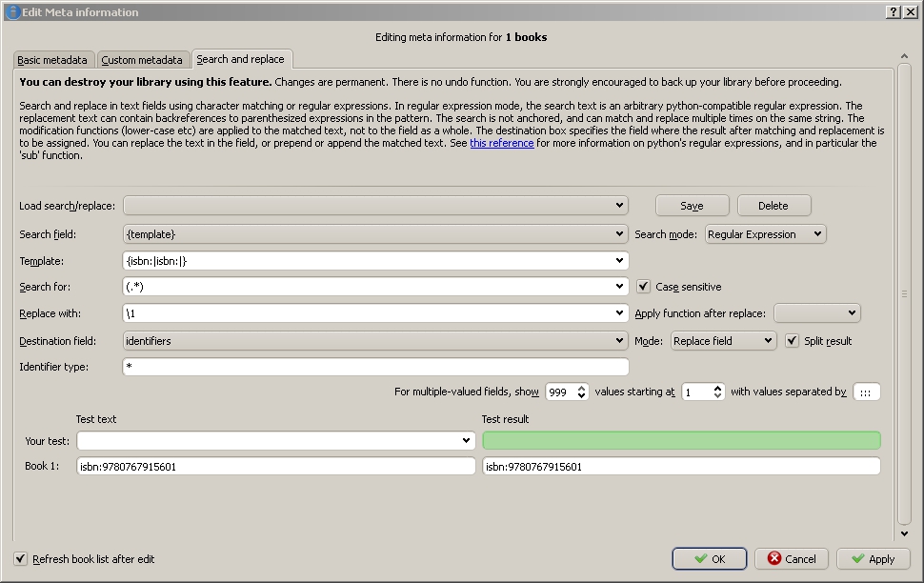
Task: Confirm changes with the OK button
Action: pyautogui.click(x=710, y=559)
